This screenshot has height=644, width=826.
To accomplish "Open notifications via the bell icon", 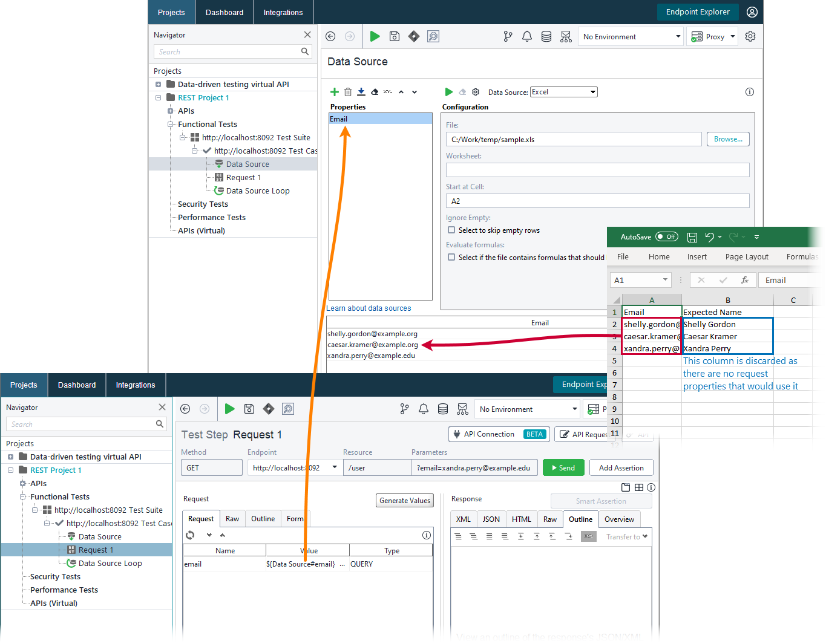I will [526, 36].
